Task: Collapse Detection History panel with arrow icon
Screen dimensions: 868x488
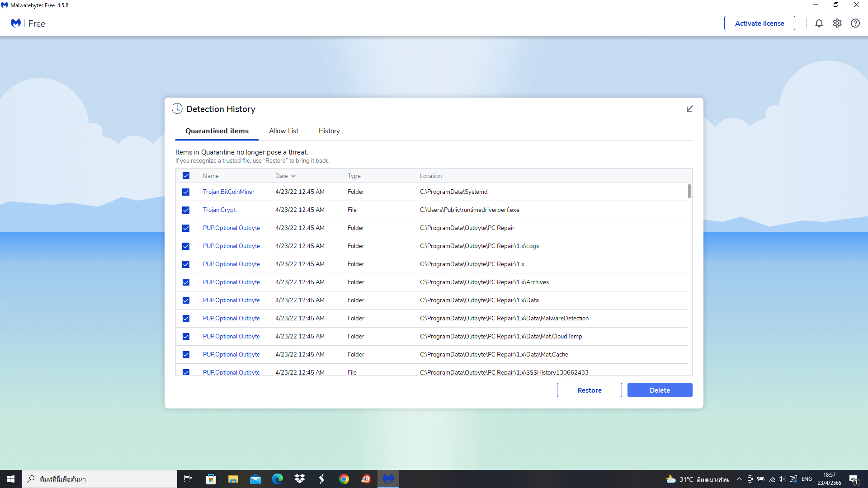Action: pos(689,109)
